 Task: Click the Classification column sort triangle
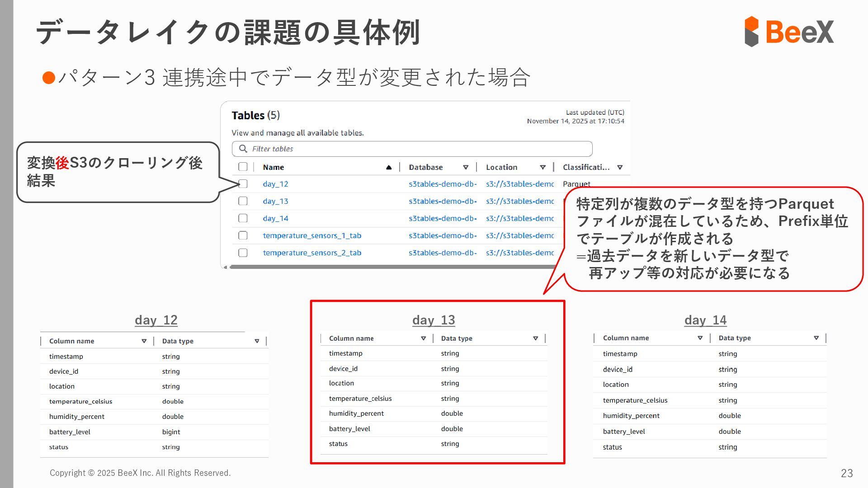pos(620,167)
